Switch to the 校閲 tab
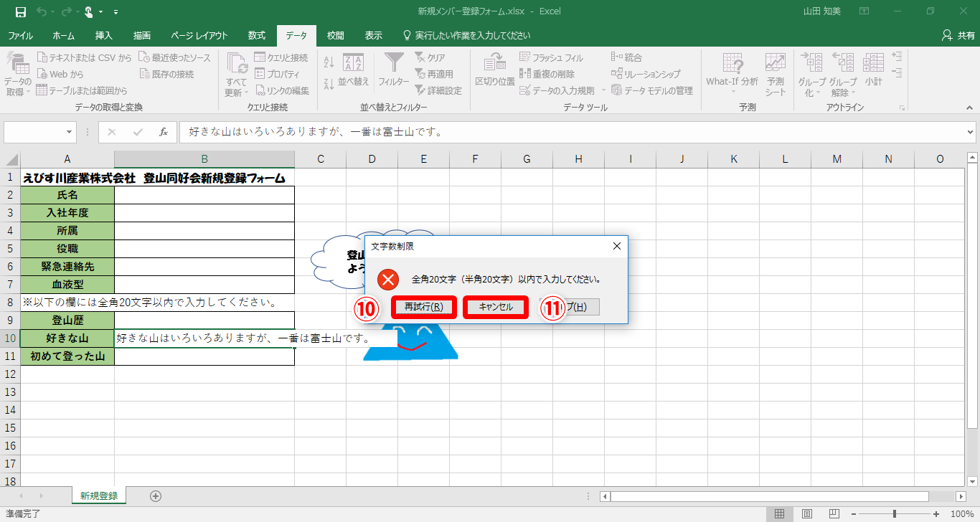Viewport: 980px width, 522px height. 335,35
